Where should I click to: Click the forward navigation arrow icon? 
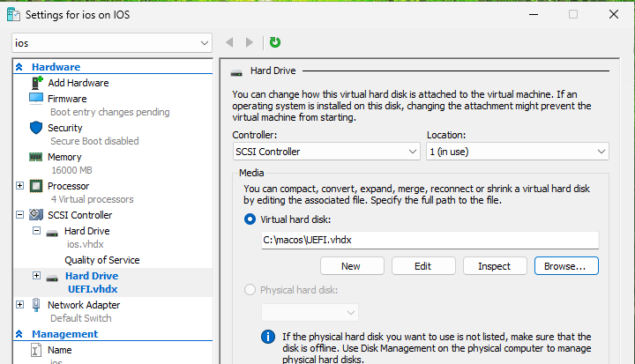(250, 42)
